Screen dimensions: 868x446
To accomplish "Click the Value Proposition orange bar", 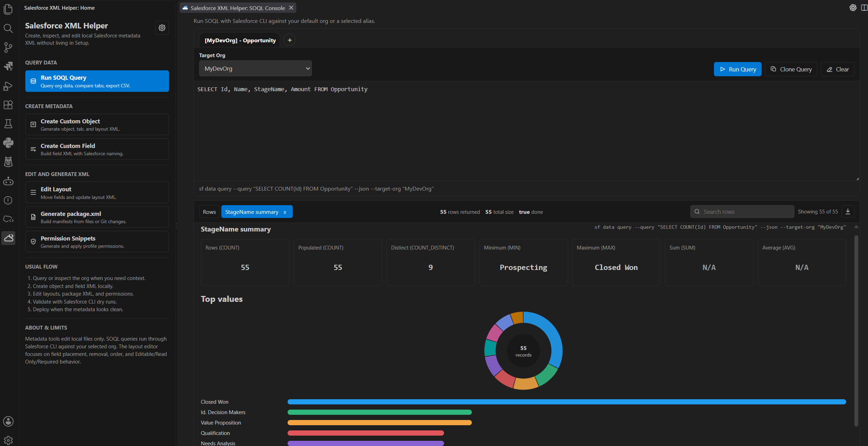I will [380, 423].
